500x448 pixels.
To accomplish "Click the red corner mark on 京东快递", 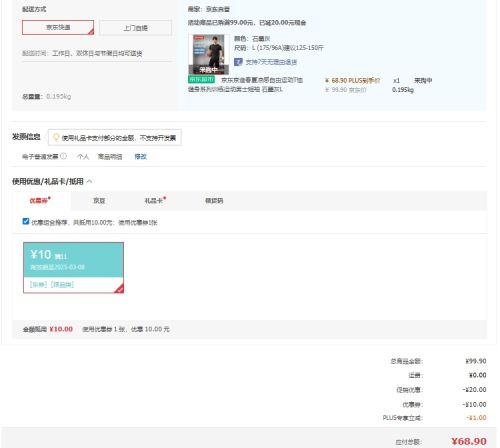I will pyautogui.click(x=91, y=31).
